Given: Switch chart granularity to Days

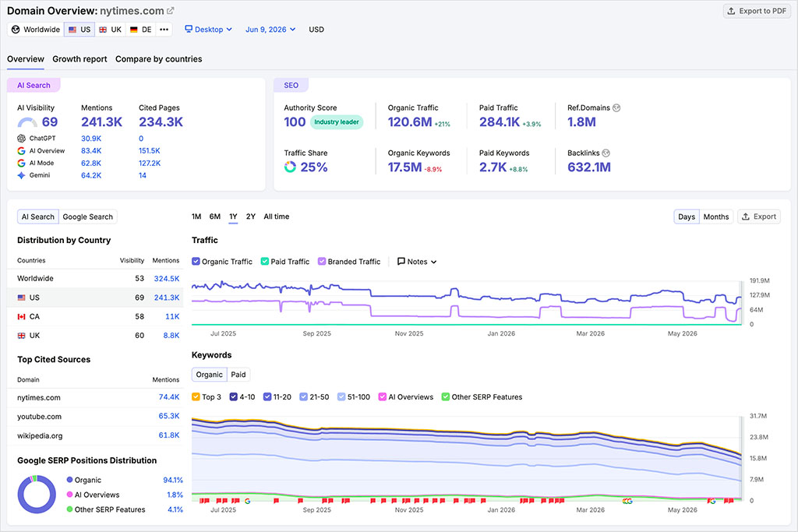Looking at the screenshot, I should [686, 217].
